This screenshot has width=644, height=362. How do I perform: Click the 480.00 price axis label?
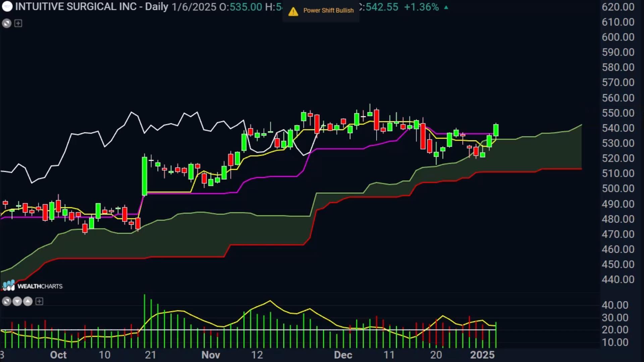[x=618, y=219]
